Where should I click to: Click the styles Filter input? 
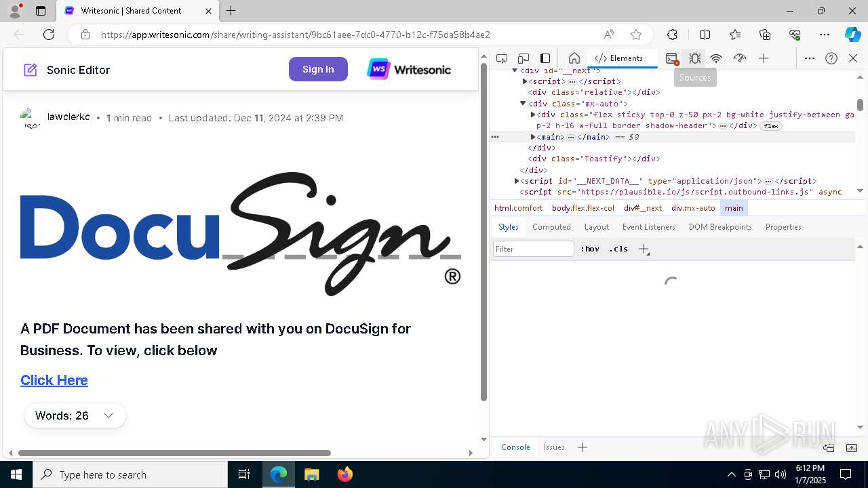(534, 249)
